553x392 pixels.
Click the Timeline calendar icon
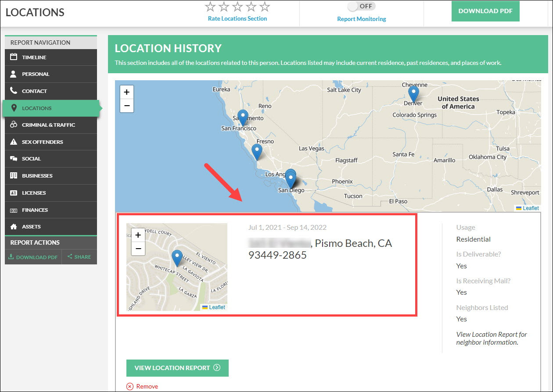tap(14, 57)
